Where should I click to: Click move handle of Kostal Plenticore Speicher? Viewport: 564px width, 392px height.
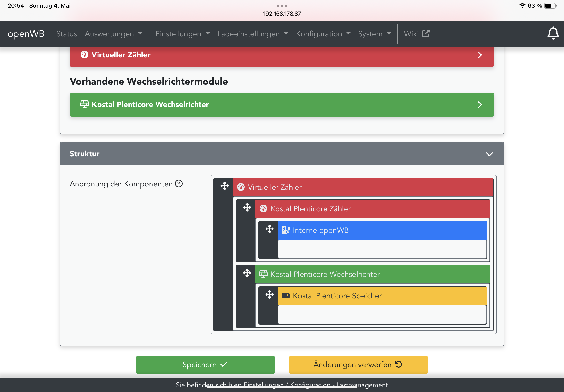[269, 294]
